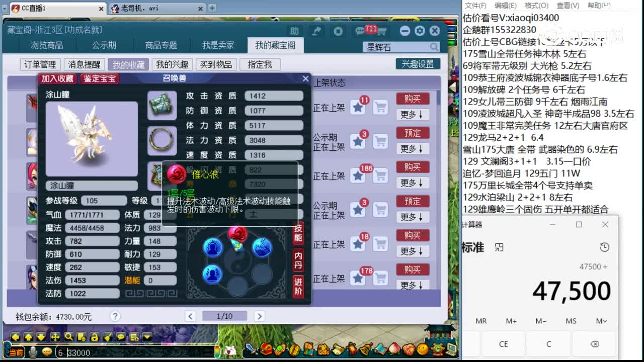Viewport: 644px width, 362px height.
Task: Open 我的兴趣 sub-tab
Action: click(172, 64)
